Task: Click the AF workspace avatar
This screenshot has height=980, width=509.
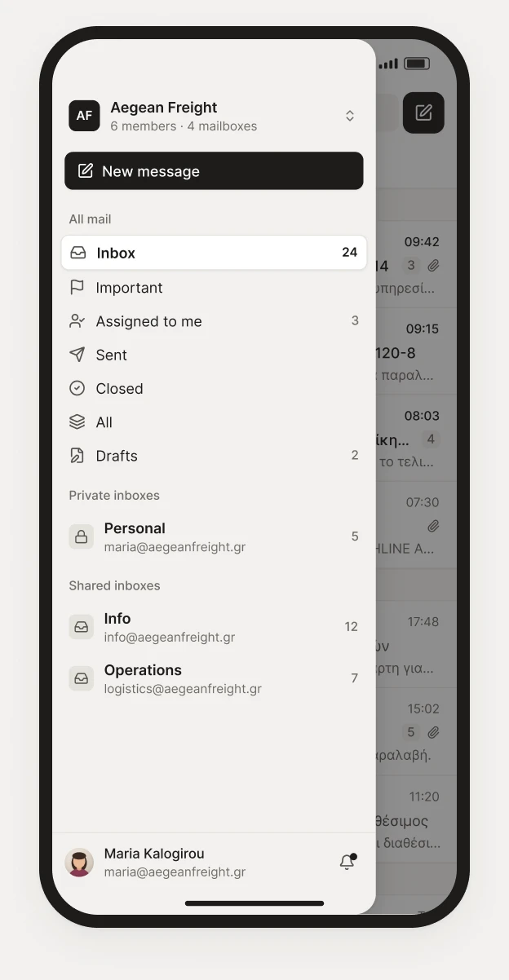Action: click(84, 116)
